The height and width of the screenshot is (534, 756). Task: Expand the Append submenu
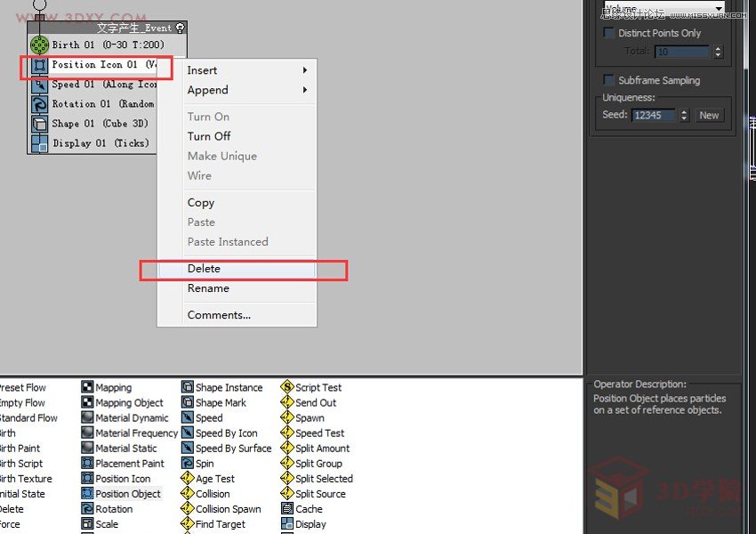tap(247, 90)
